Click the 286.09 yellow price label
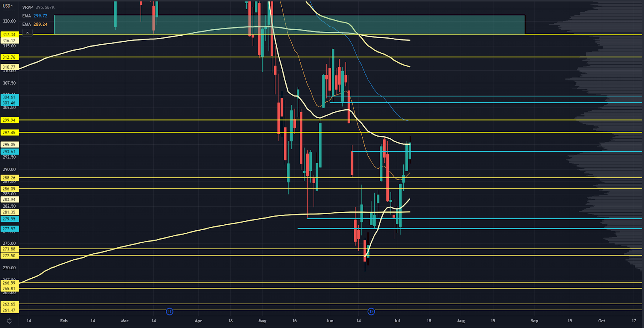This screenshot has width=644, height=328. click(9, 189)
